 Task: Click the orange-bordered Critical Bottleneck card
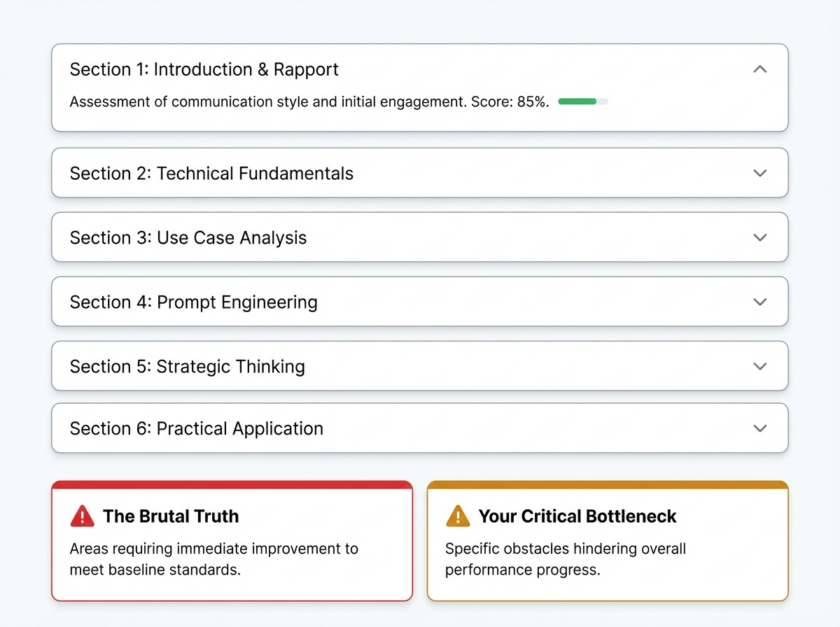click(x=607, y=560)
